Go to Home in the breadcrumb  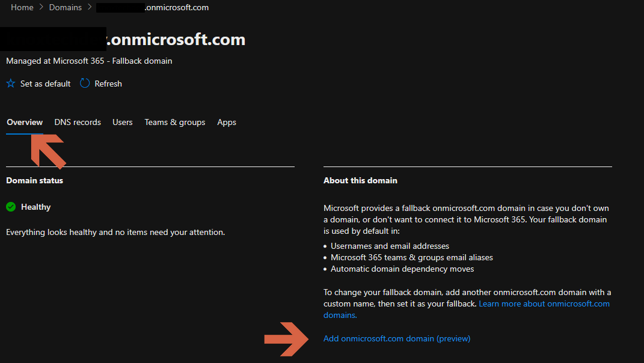coord(22,7)
